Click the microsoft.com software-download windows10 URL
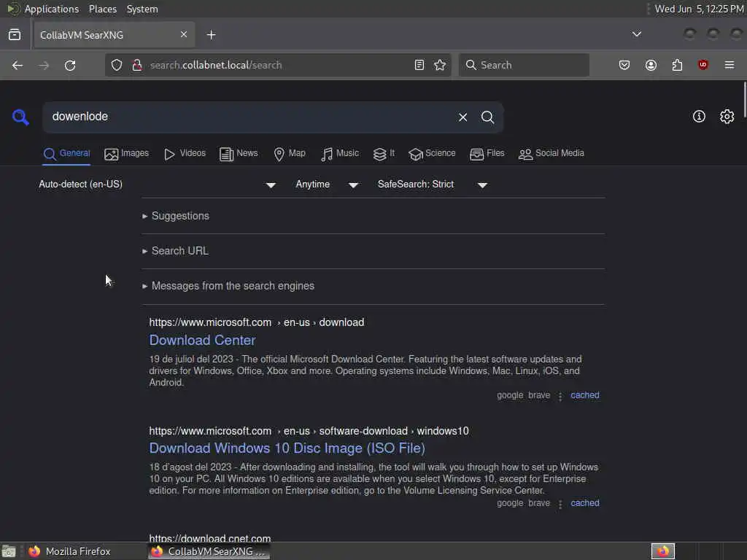Viewport: 747px width, 560px height. (309, 431)
